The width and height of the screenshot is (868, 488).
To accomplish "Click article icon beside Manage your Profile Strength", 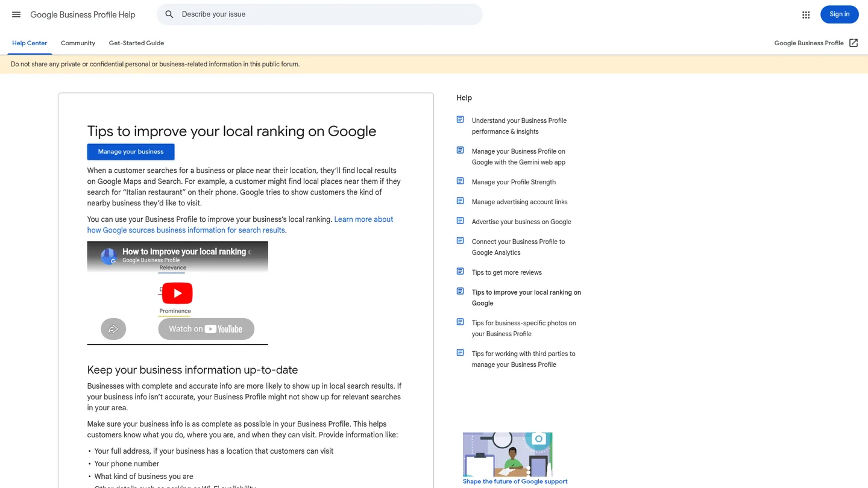I will [460, 181].
